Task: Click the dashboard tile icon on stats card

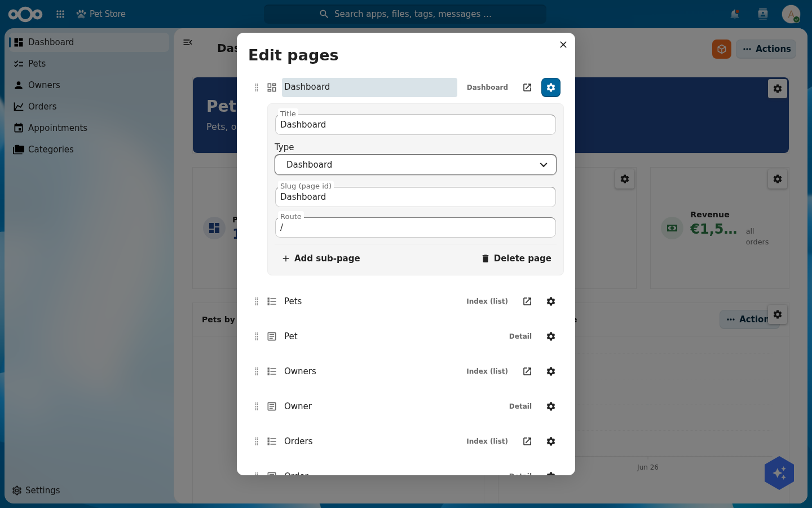Action: pyautogui.click(x=214, y=228)
